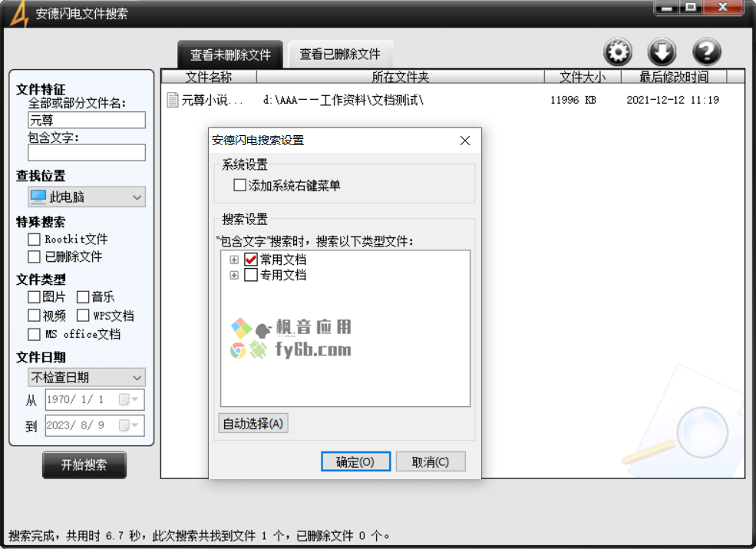This screenshot has width=756, height=549.
Task: Enable Rootkit文件 special search
Action: pos(34,240)
